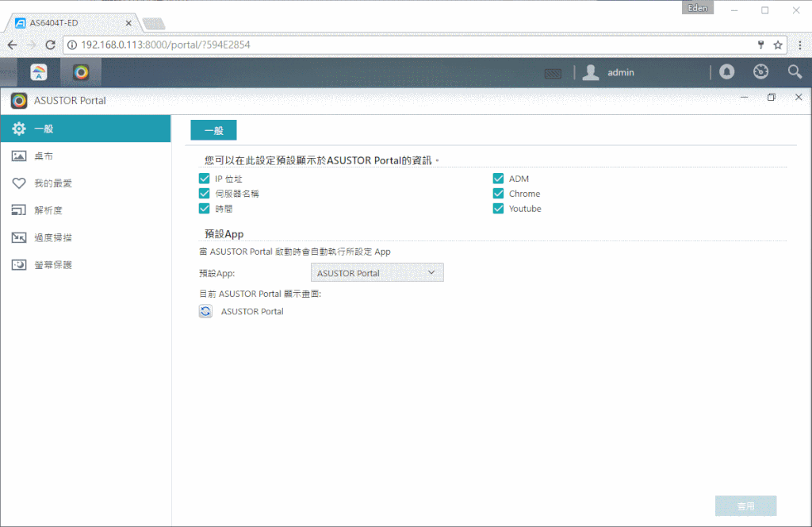Click the saved password key icon
812x527 pixels.
point(760,44)
